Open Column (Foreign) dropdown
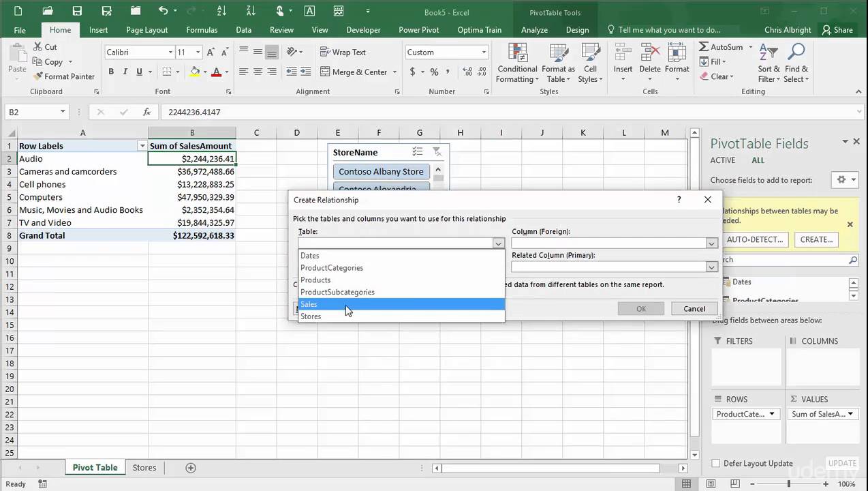 click(711, 243)
